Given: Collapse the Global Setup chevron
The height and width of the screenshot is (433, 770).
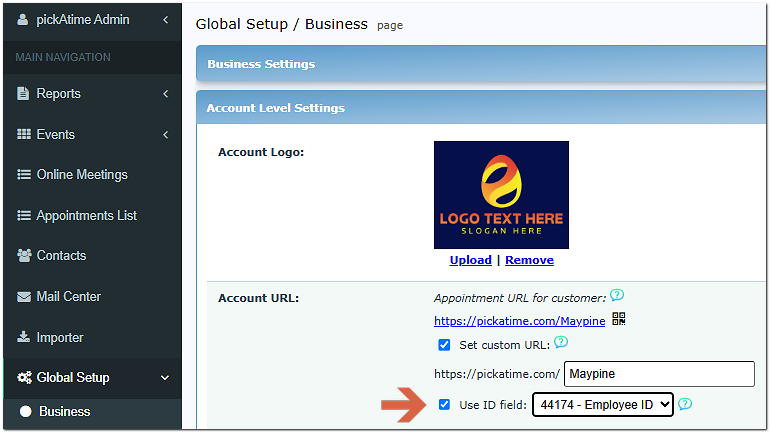Looking at the screenshot, I should click(165, 378).
